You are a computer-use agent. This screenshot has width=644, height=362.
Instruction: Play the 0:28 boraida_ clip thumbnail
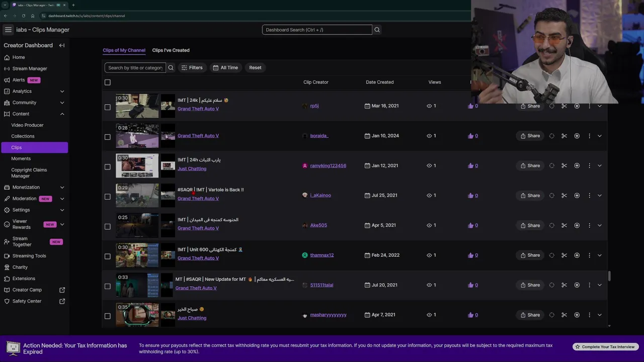pos(137,136)
